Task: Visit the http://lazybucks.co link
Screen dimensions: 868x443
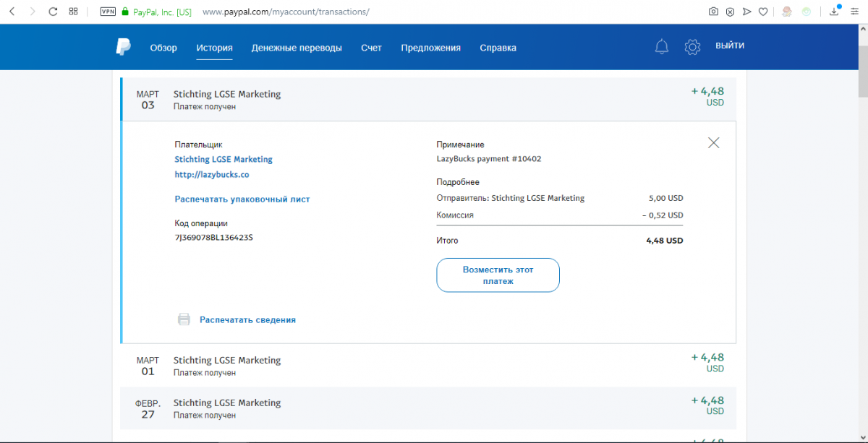Action: [x=212, y=175]
